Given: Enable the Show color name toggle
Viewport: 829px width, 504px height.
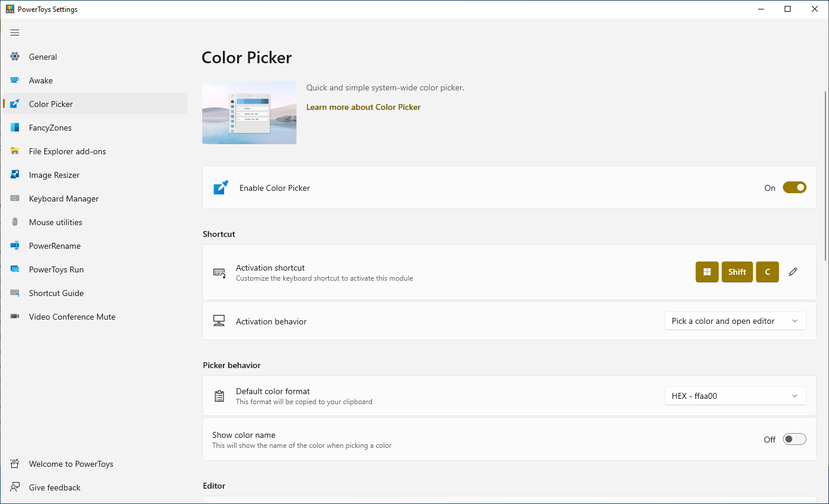Looking at the screenshot, I should click(x=794, y=439).
